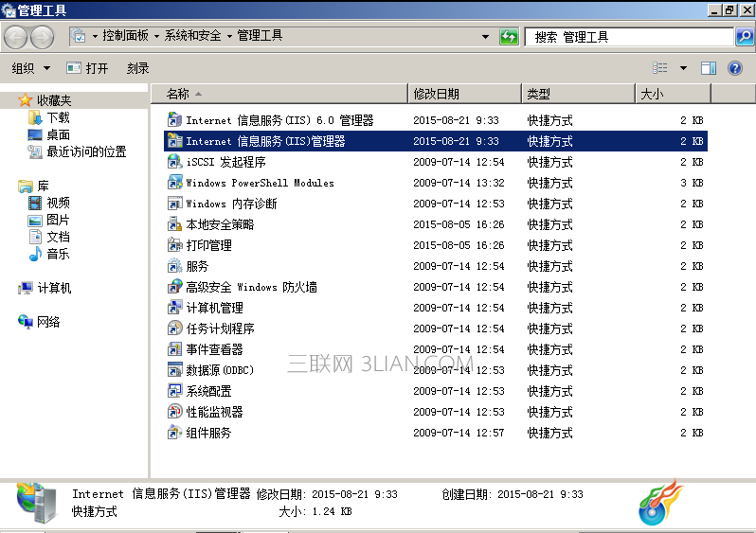Sort by the 大小 column header

pos(674,94)
